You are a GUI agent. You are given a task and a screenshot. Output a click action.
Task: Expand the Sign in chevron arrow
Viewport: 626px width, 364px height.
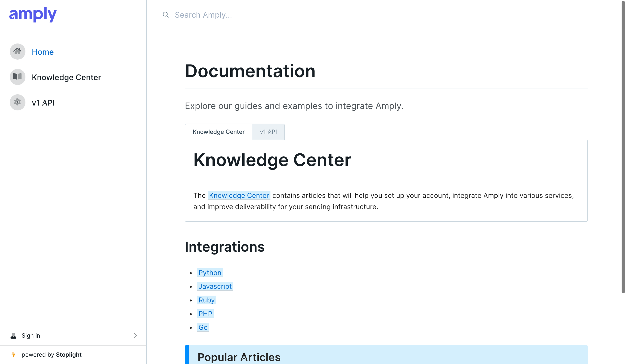point(135,335)
